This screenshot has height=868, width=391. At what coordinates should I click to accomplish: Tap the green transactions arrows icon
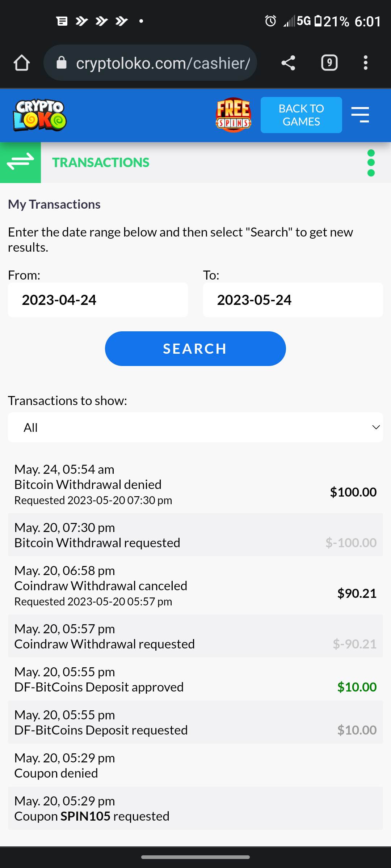coord(20,162)
